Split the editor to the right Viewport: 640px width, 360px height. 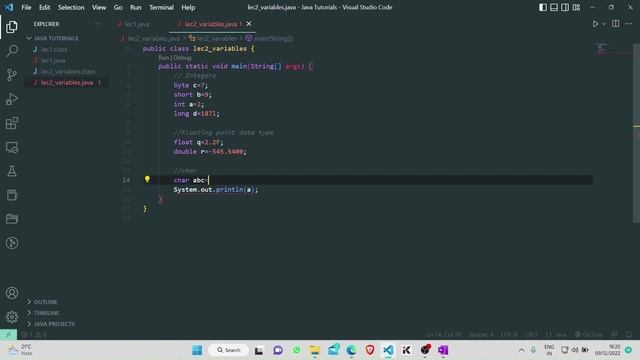point(616,24)
